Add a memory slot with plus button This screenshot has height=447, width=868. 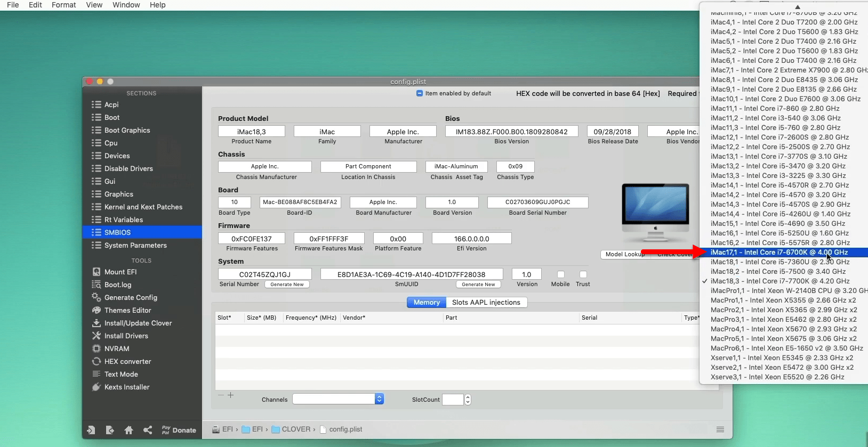(x=231, y=395)
